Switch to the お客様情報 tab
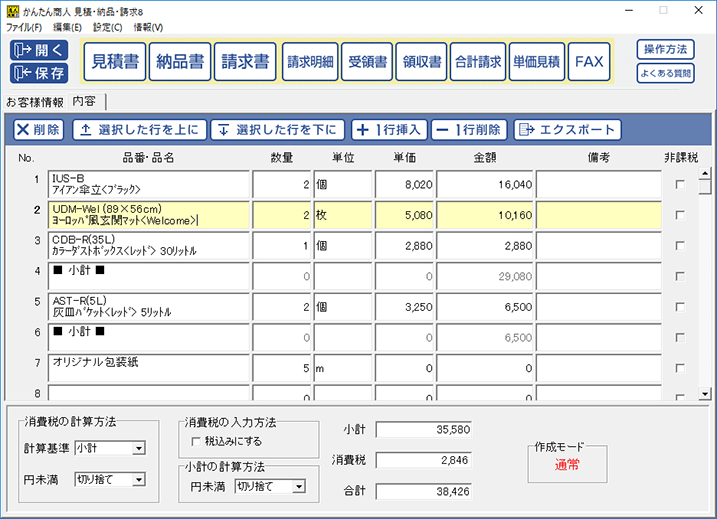Image resolution: width=717 pixels, height=519 pixels. point(34,102)
